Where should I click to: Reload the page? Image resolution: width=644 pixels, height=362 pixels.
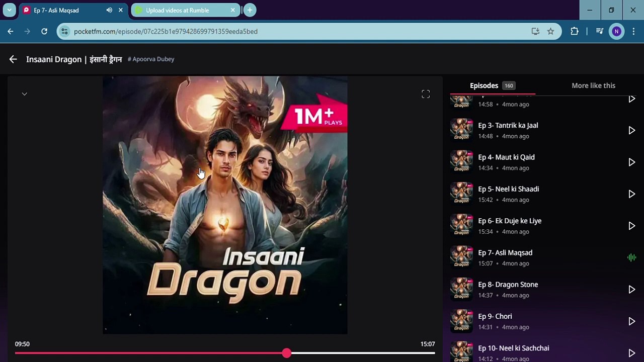[44, 31]
